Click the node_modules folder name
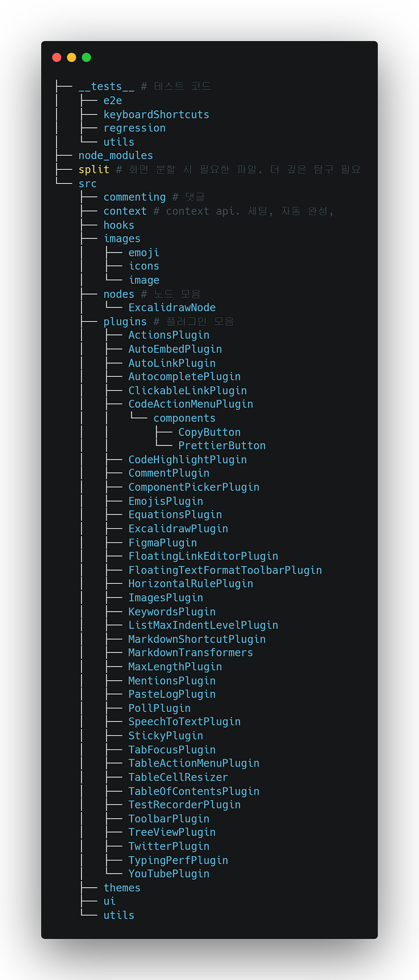Screen dimensions: 419x980 pos(116,156)
